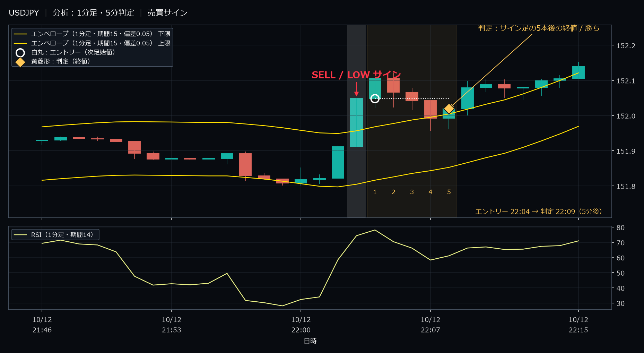The image size is (644, 353).
Task: Click the "白丸：エントリー（次足始値）" legend text
Action: (x=73, y=52)
